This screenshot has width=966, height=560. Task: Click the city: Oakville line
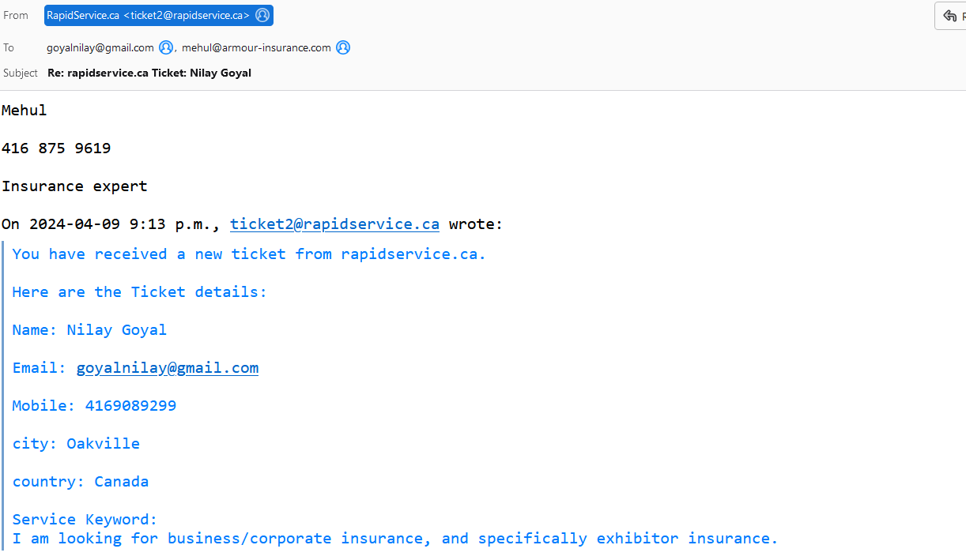tap(76, 444)
